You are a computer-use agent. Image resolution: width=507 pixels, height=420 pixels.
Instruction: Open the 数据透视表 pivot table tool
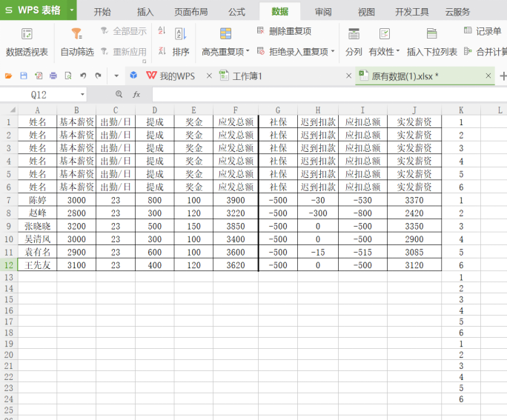[27, 41]
